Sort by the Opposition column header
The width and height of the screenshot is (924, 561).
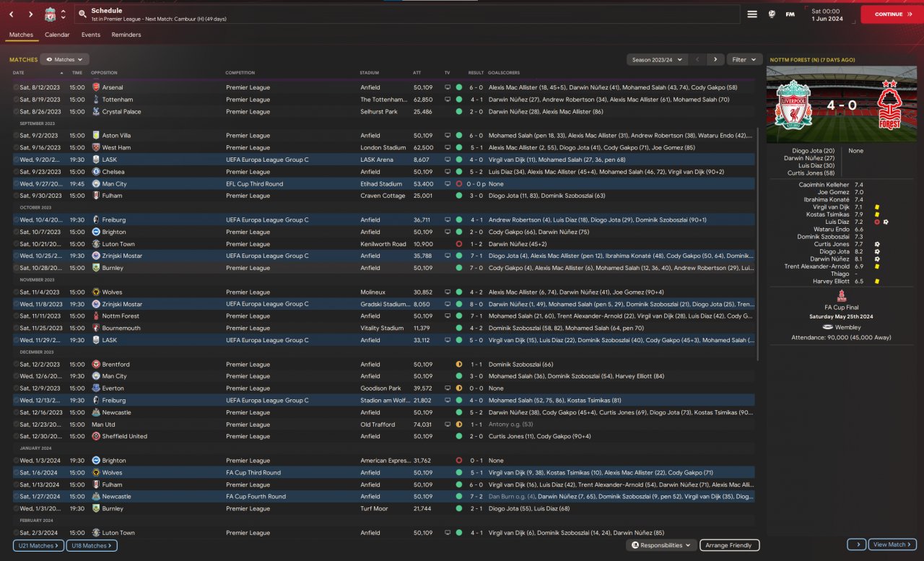click(104, 73)
